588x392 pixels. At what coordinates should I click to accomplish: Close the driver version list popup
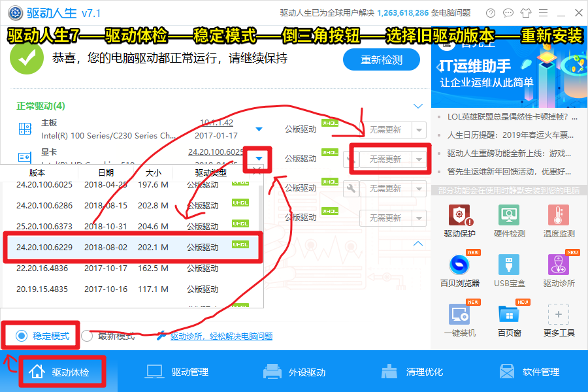pyautogui.click(x=257, y=171)
